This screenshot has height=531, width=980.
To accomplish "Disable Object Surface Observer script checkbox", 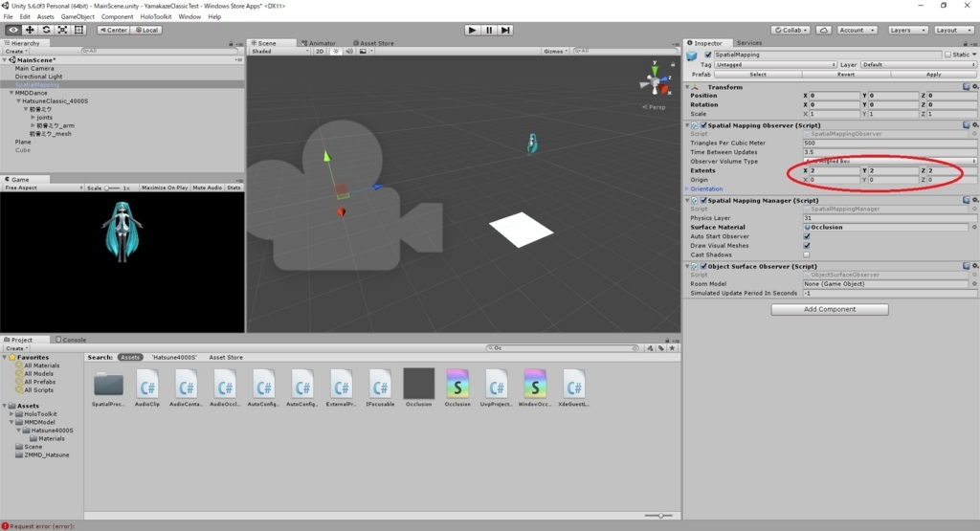I will coord(703,266).
